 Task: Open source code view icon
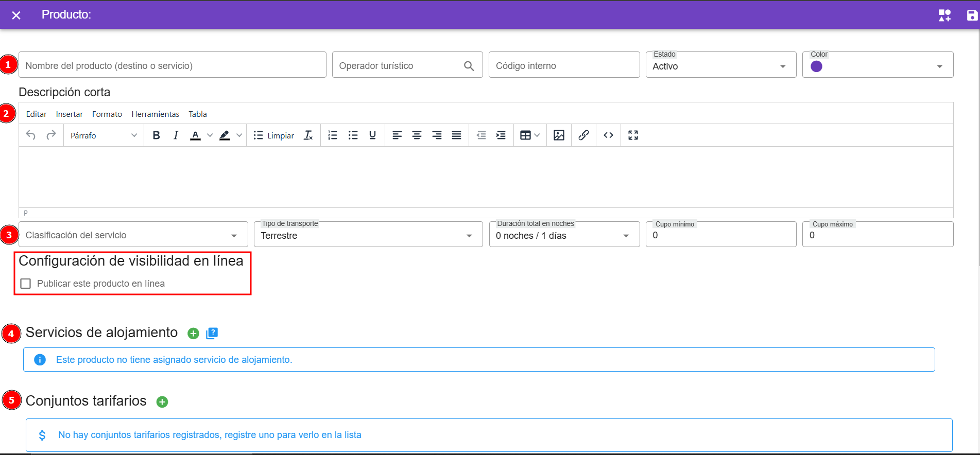[x=608, y=135]
